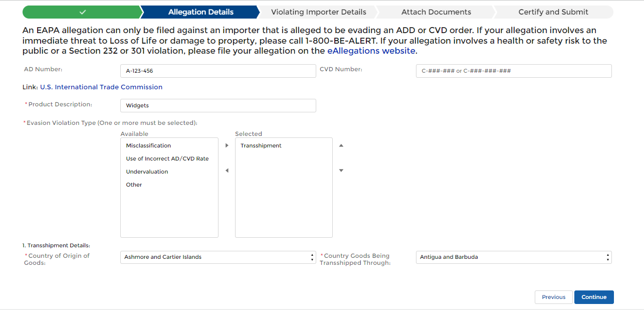
Task: Move selection back with left arrow
Action: point(227,171)
